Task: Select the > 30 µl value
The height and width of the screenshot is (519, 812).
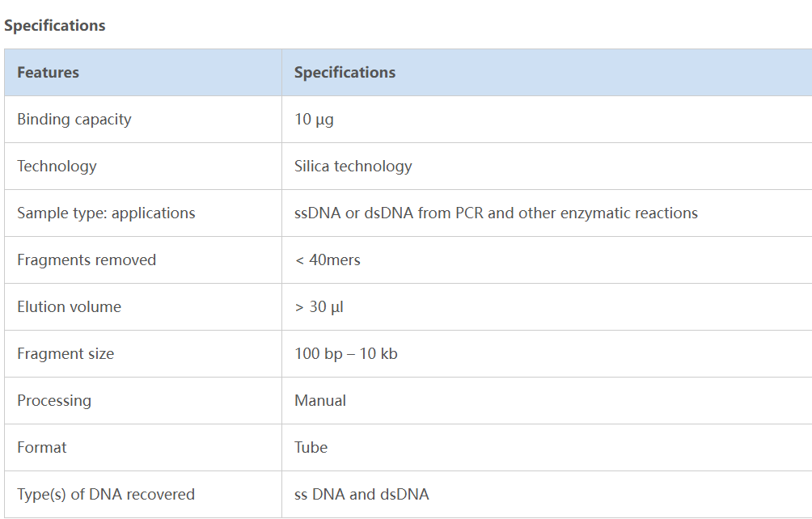Action: (x=319, y=306)
